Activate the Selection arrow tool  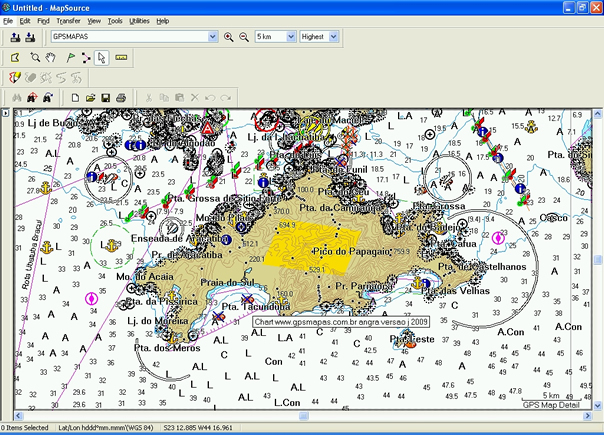pyautogui.click(x=101, y=57)
